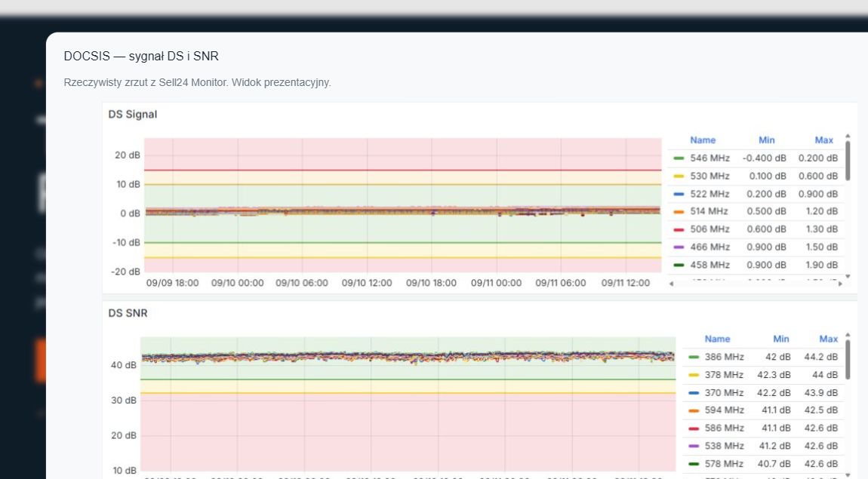Click the Name header in DS Signal legend
This screenshot has height=479, width=868.
(703, 140)
